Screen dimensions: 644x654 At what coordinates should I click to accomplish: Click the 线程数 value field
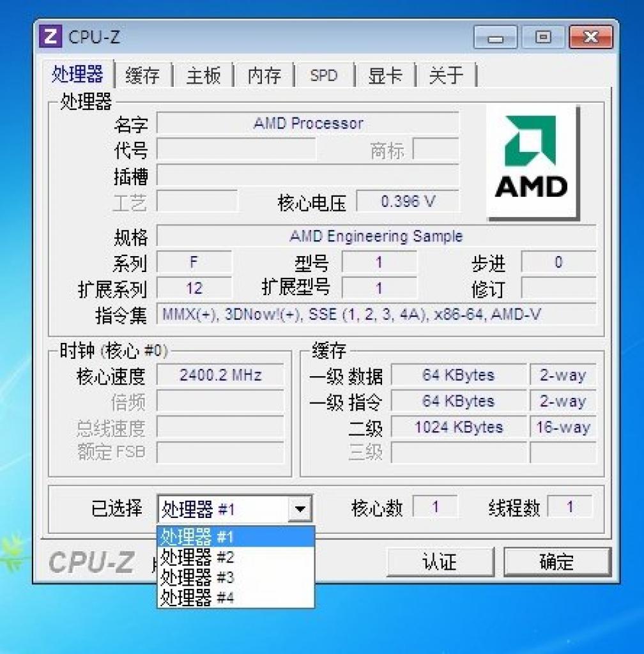point(570,507)
